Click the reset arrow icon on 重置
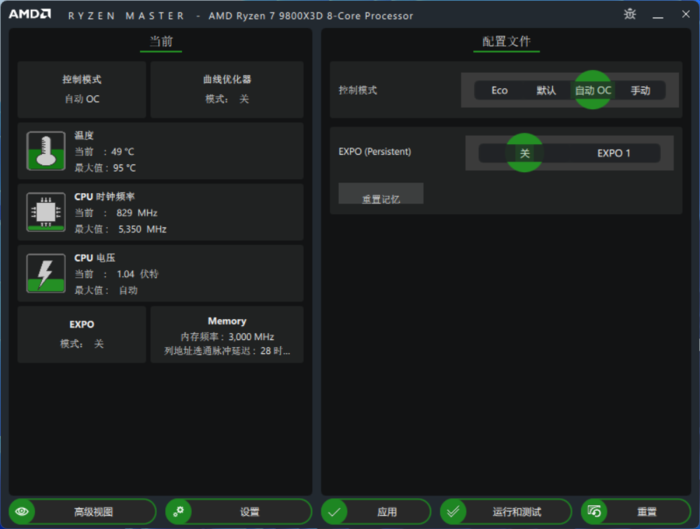 (x=594, y=512)
